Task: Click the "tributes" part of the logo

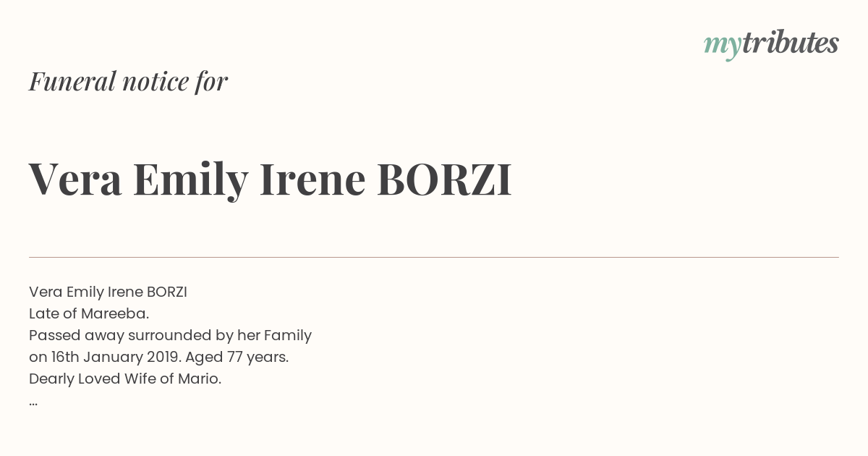Action: click(791, 43)
